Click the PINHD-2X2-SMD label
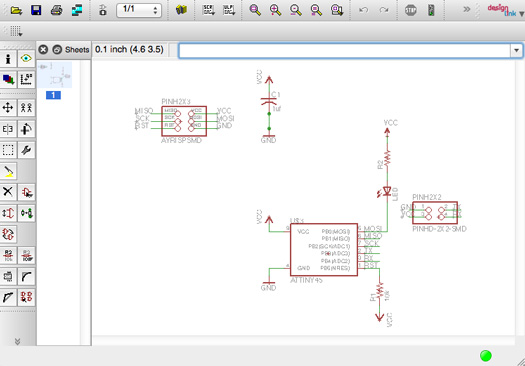The image size is (525, 366). click(439, 229)
